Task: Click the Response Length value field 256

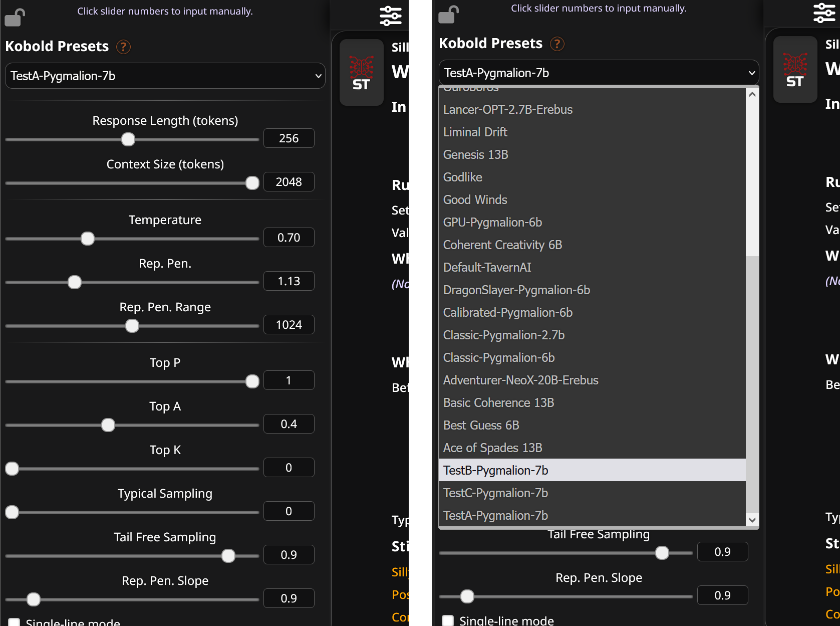Action: pos(289,138)
